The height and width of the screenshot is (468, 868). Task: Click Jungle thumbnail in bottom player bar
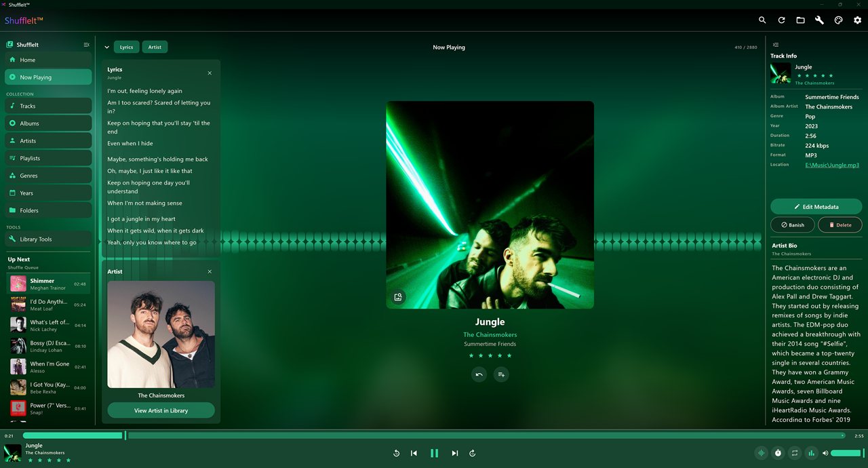[13, 453]
